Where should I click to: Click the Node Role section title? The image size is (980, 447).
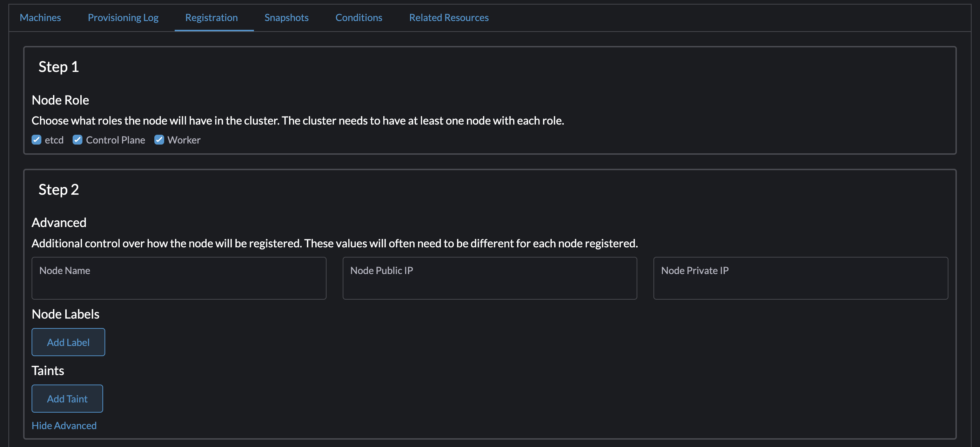tap(60, 100)
